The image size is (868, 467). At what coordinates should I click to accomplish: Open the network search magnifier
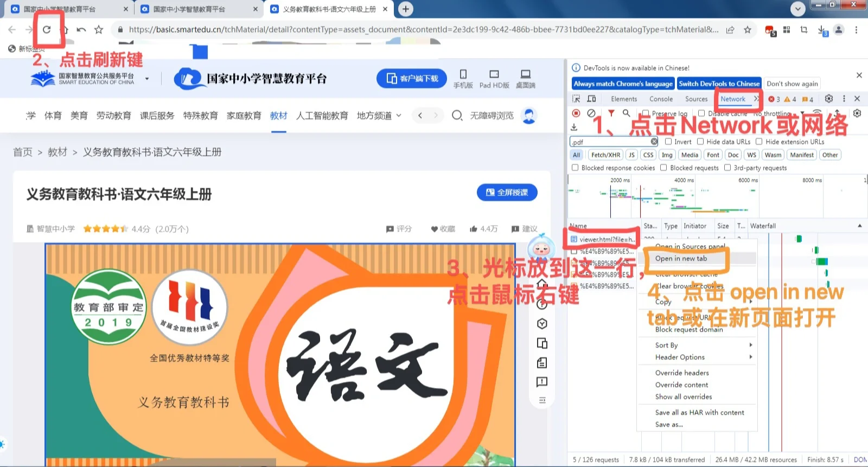[x=627, y=113]
